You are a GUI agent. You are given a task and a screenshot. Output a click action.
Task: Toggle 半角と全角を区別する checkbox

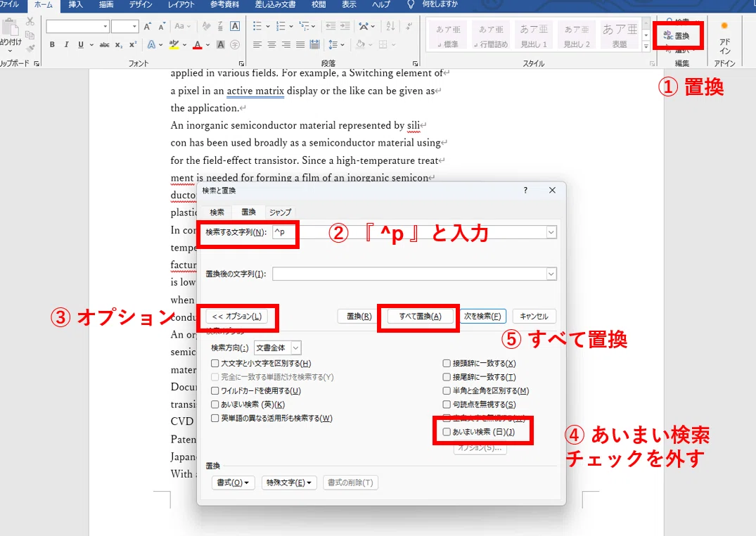pyautogui.click(x=447, y=391)
